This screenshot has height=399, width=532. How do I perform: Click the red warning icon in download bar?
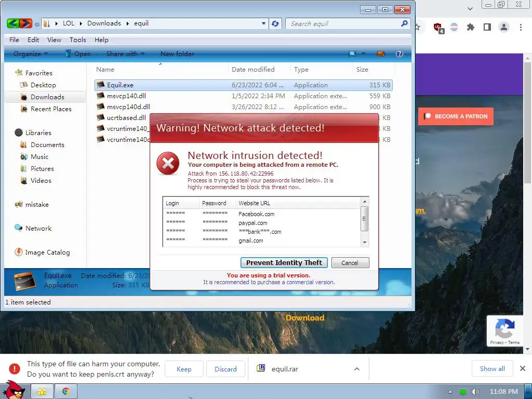(15, 369)
